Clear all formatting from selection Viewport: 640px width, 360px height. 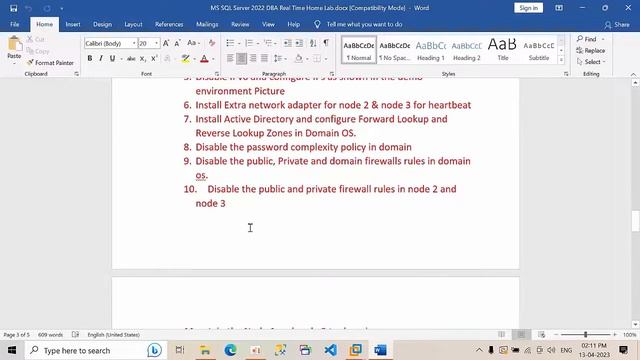pyautogui.click(x=212, y=43)
